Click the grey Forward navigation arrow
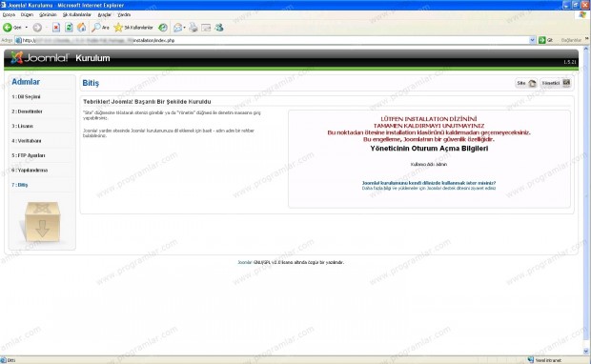Screen dimensions: 591x364 (37, 28)
